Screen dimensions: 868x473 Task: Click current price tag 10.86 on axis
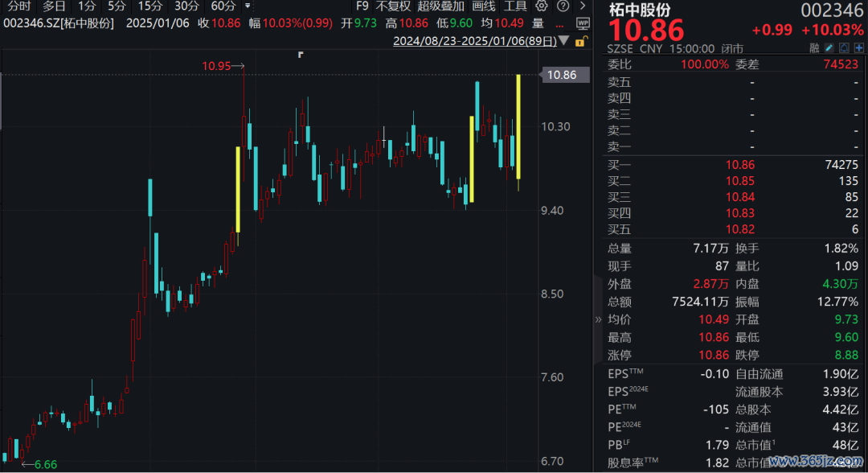[565, 75]
